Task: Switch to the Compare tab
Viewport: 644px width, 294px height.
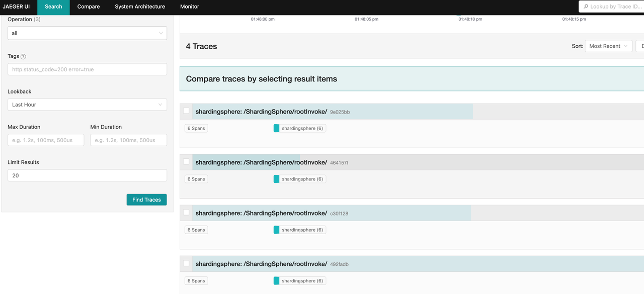Action: 88,7
